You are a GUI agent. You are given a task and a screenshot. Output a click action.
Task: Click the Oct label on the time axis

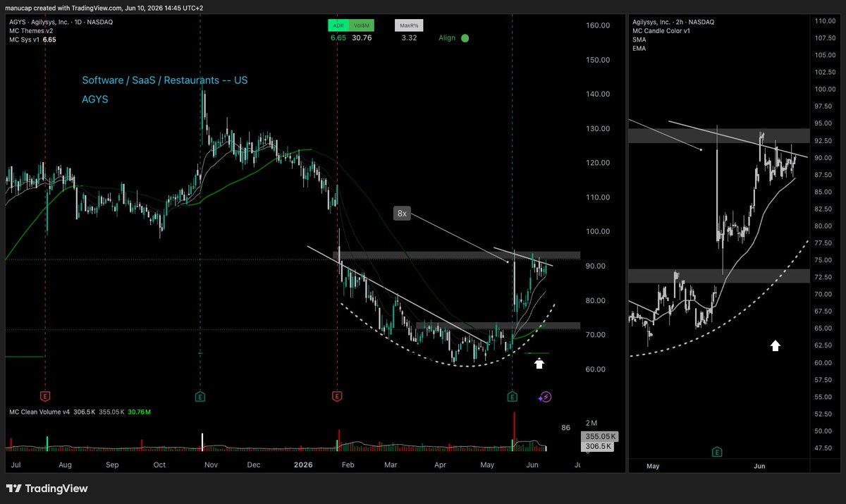point(159,465)
